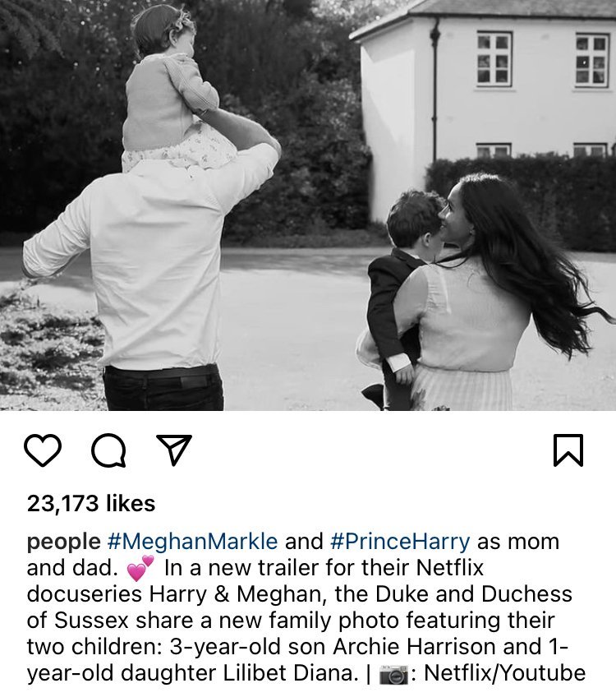616x697 pixels.
Task: View the 23,173 likes list
Action: click(91, 503)
